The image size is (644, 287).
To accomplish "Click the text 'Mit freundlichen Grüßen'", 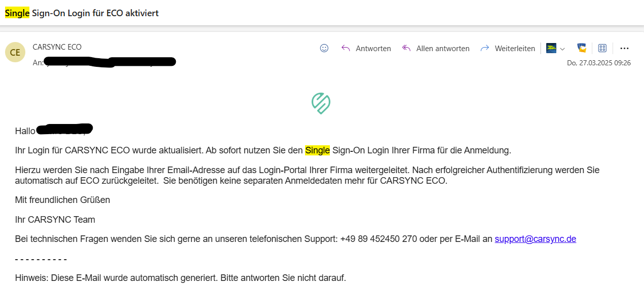I will click(62, 199).
